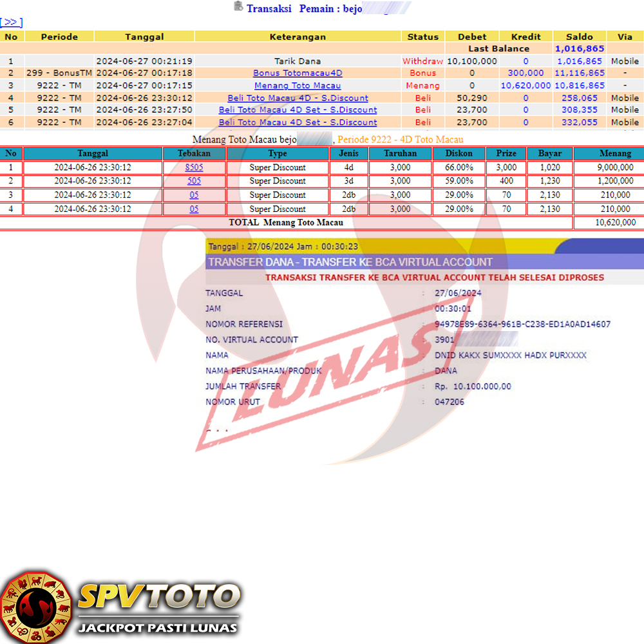Click the Menang column header in lower table
This screenshot has width=644, height=644.
tap(615, 154)
